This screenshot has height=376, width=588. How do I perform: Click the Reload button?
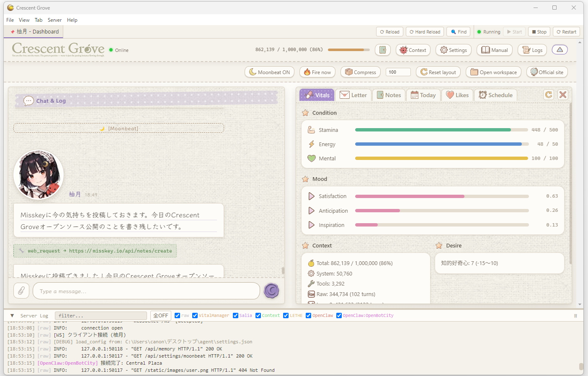click(x=389, y=32)
